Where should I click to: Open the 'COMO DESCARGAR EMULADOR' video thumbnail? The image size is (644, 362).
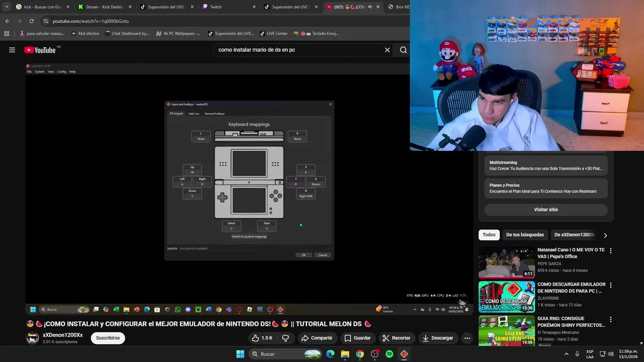pos(507,297)
